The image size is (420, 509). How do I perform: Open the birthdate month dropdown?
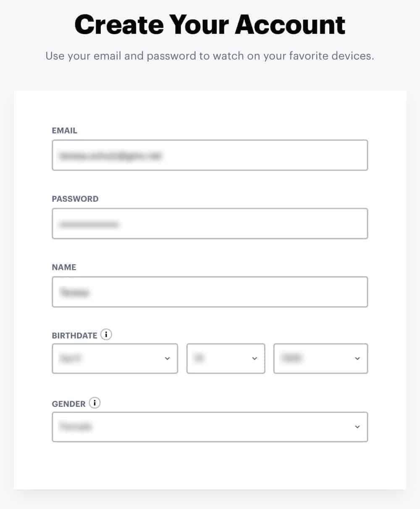(115, 359)
